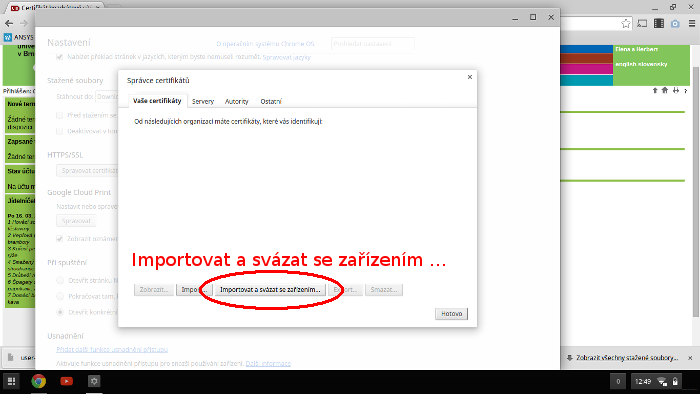Click the browser page vertical scrollbar
This screenshot has width=700, height=394.
pyautogui.click(x=696, y=192)
